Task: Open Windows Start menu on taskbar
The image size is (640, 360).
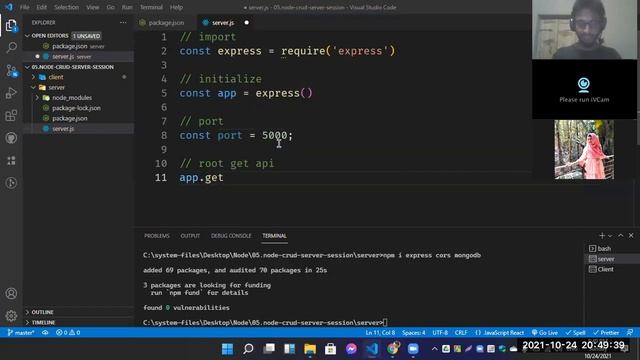Action: coord(227,349)
